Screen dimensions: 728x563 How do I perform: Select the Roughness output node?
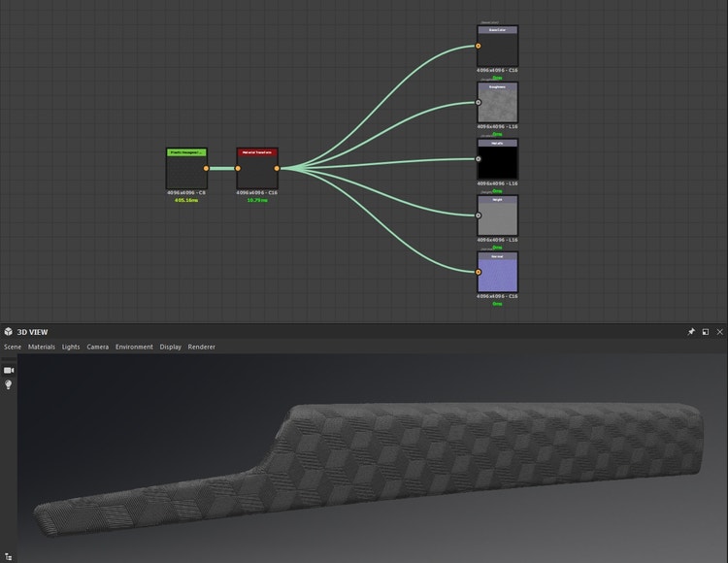click(x=497, y=103)
